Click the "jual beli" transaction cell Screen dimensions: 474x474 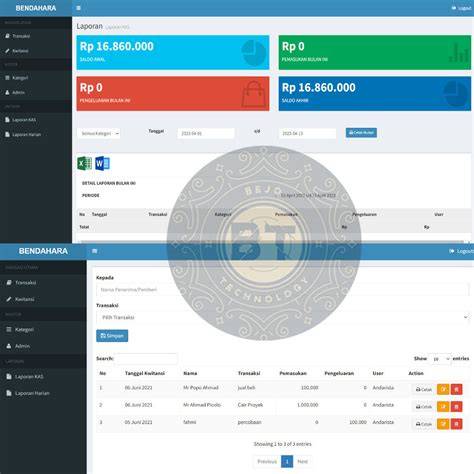pos(246,388)
